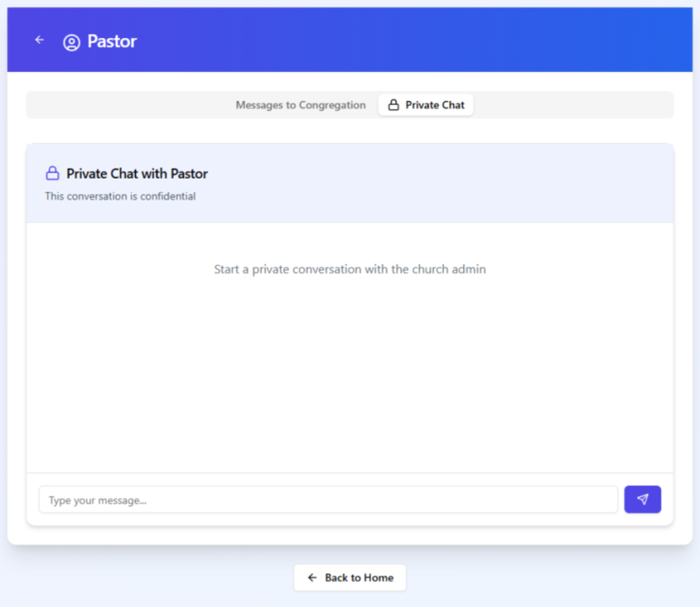Click the Start a private conversation placeholder text
The width and height of the screenshot is (700, 607).
[x=350, y=270]
